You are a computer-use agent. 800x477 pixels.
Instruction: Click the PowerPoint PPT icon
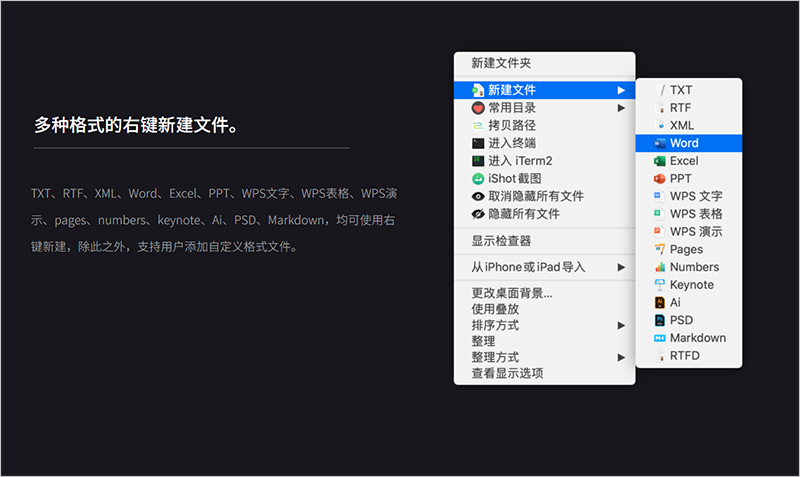[660, 179]
